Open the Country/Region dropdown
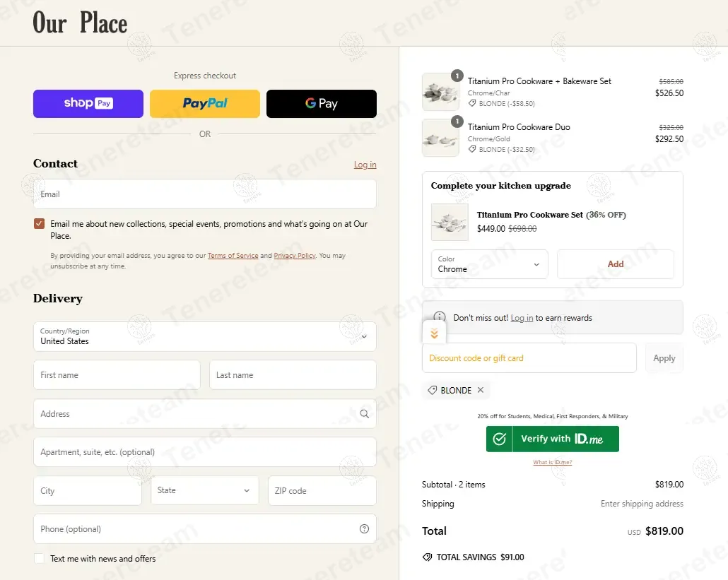This screenshot has height=580, width=728. tap(205, 336)
